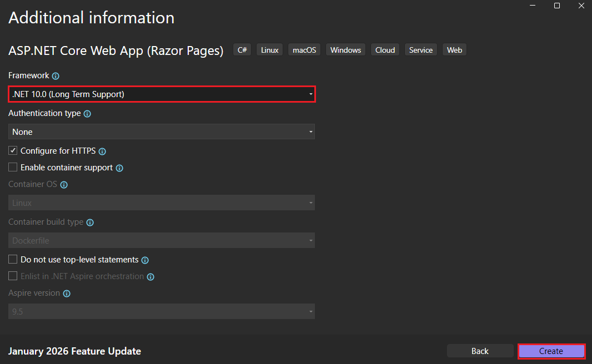Viewport: 592px width, 364px height.
Task: Click the Web tag badge
Action: [x=454, y=49]
